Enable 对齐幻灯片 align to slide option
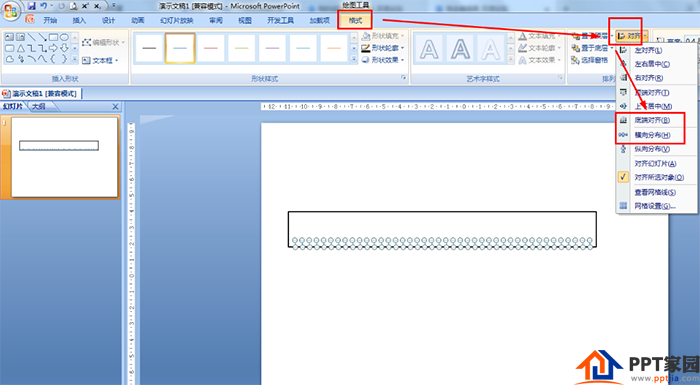This screenshot has width=700, height=385. 656,163
